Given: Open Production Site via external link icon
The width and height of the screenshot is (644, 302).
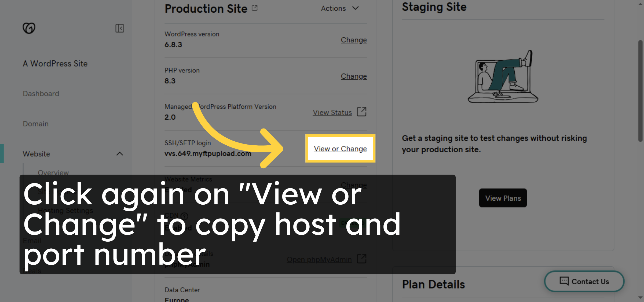Looking at the screenshot, I should pyautogui.click(x=254, y=8).
